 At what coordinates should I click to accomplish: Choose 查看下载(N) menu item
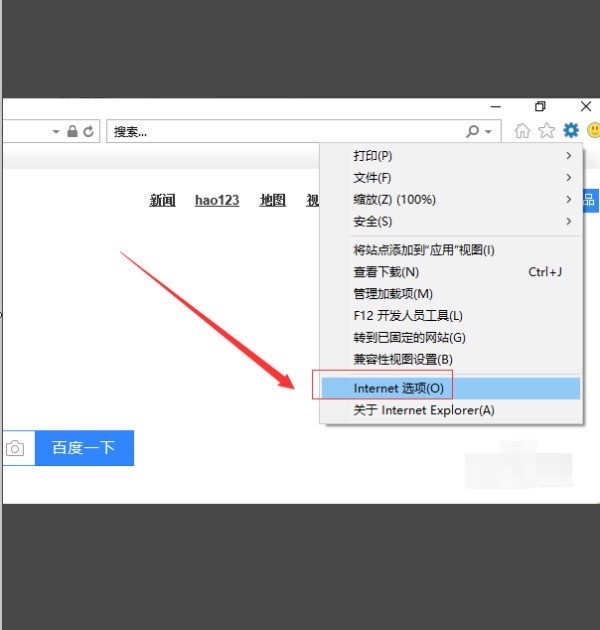(451, 272)
